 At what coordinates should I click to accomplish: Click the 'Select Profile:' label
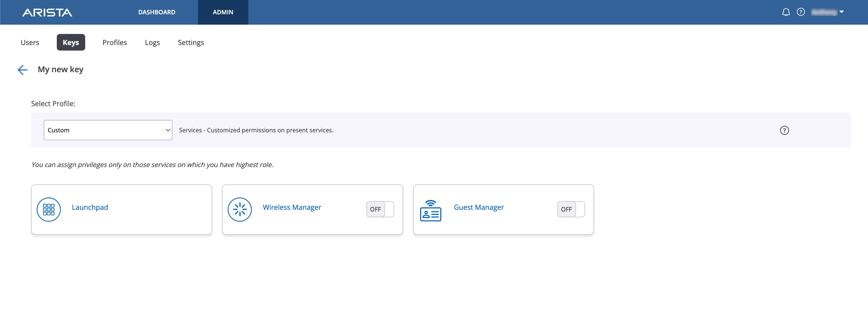pos(53,104)
